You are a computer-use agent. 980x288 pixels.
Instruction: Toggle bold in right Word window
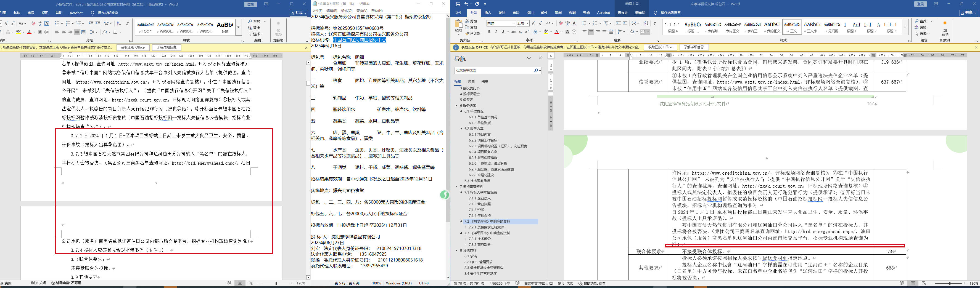(489, 32)
